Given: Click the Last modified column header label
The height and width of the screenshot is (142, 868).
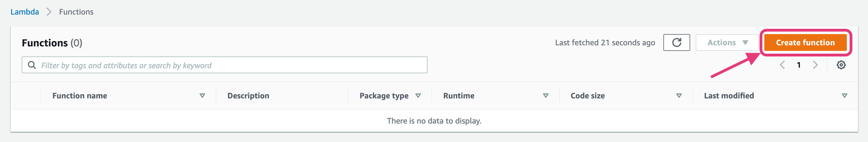Looking at the screenshot, I should click(x=729, y=96).
